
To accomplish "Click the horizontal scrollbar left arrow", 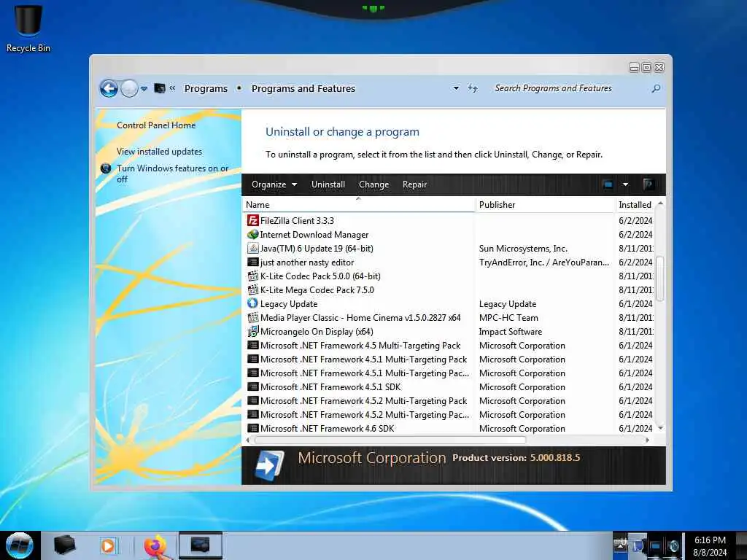I will (248, 440).
